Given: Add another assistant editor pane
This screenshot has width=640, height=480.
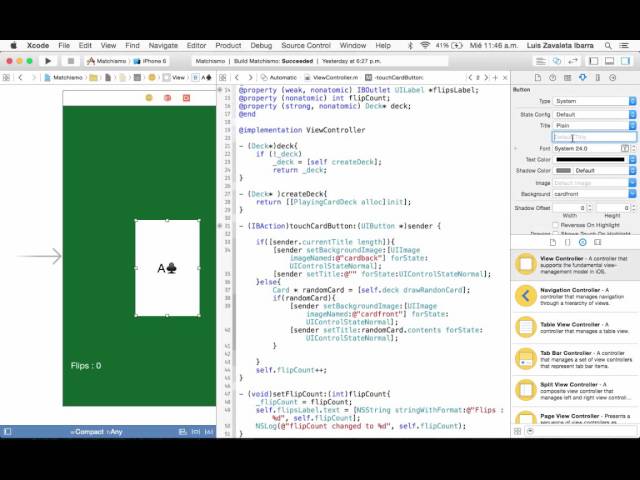Looking at the screenshot, I should click(495, 78).
